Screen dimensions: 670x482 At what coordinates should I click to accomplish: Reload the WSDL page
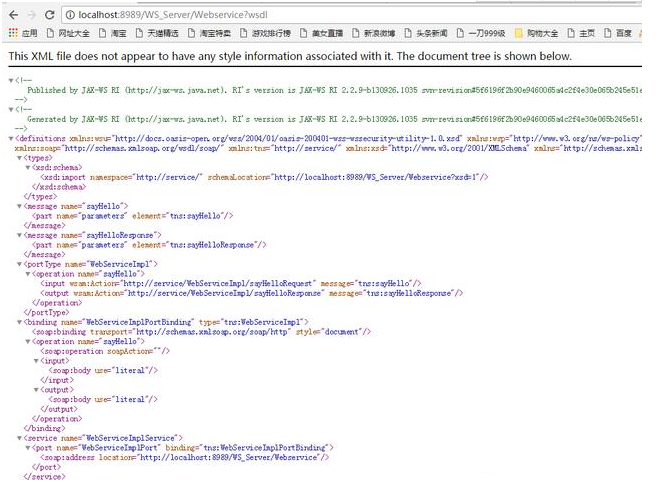click(50, 15)
